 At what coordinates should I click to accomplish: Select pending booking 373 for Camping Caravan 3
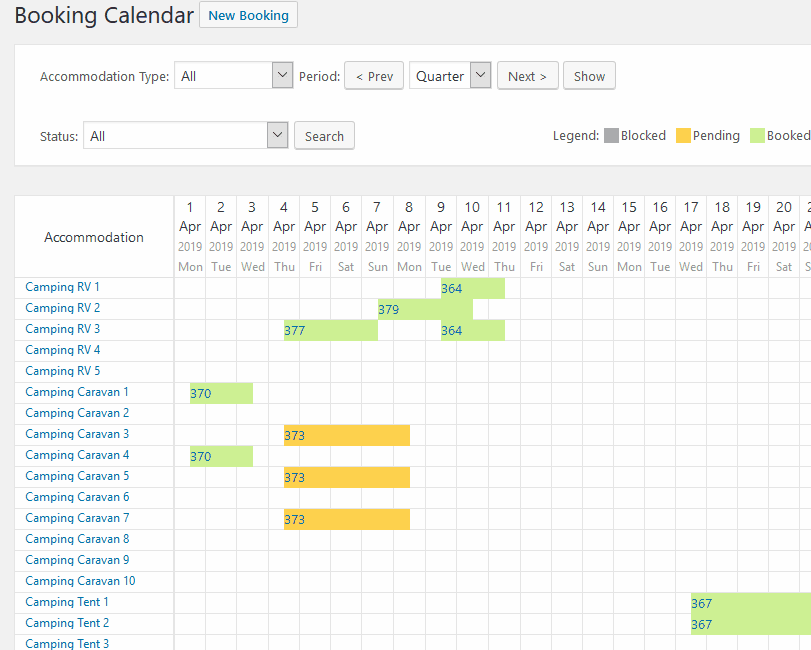point(345,435)
